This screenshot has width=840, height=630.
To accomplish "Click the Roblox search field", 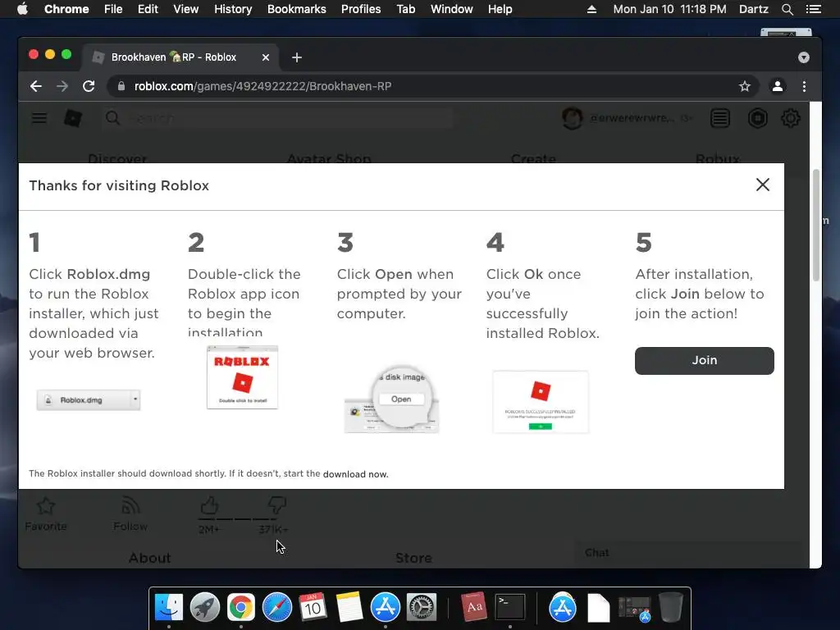I will [x=277, y=118].
